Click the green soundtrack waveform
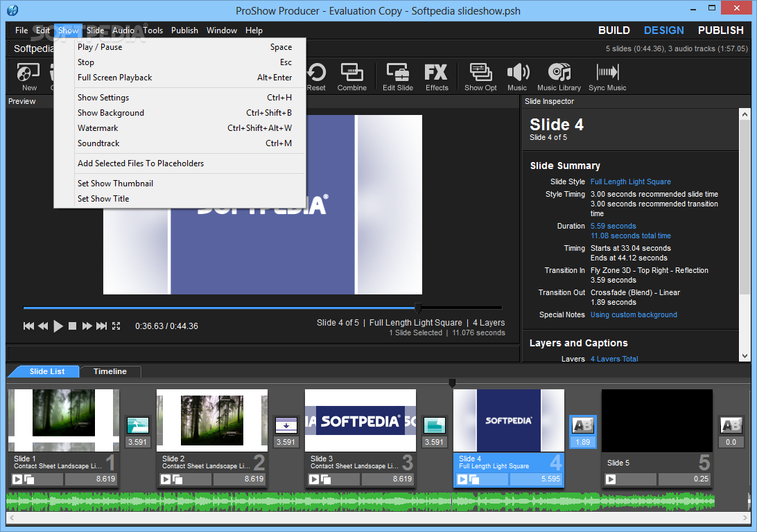 [x=360, y=502]
